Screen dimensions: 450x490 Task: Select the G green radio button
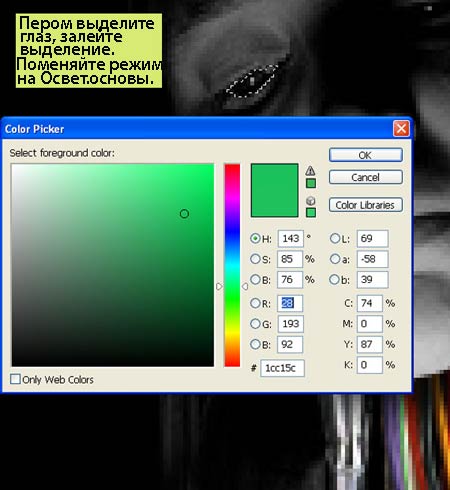point(255,324)
